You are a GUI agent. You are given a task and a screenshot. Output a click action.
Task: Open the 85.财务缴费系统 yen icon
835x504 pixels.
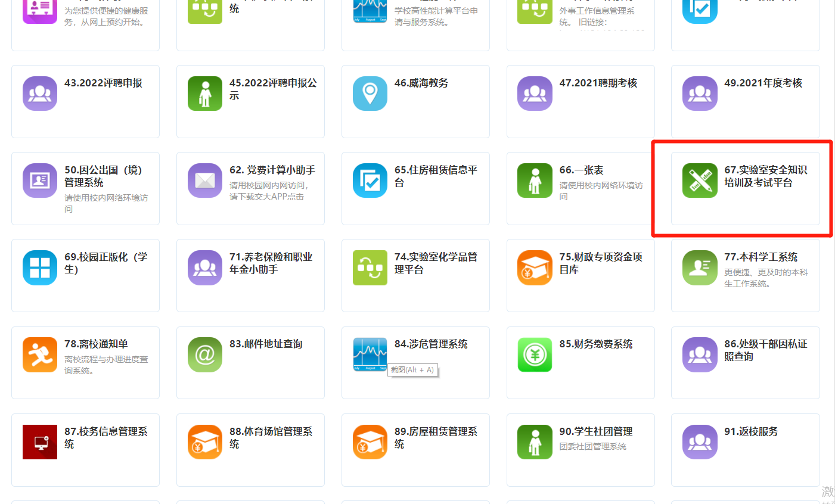tap(535, 354)
